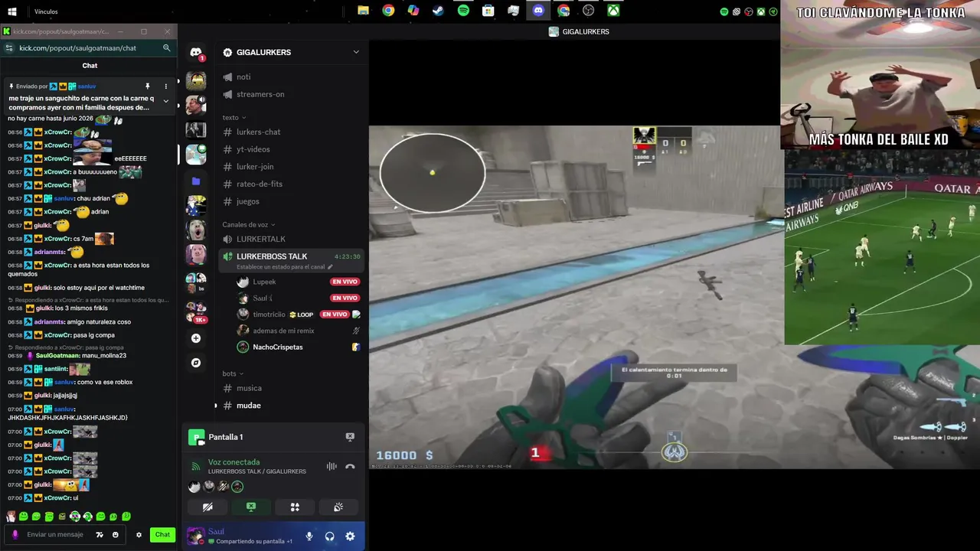Open Steam from the taskbar
This screenshot has width=980, height=551.
coord(438,11)
